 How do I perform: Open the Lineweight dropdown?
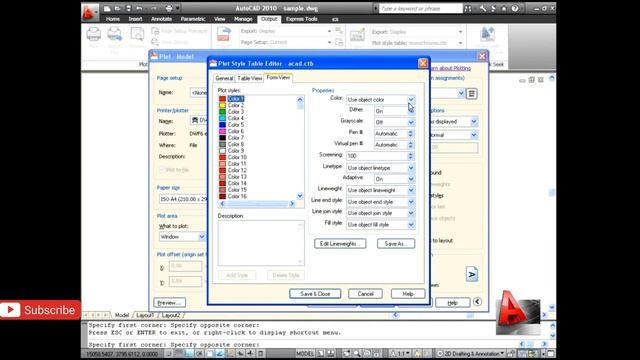click(411, 190)
